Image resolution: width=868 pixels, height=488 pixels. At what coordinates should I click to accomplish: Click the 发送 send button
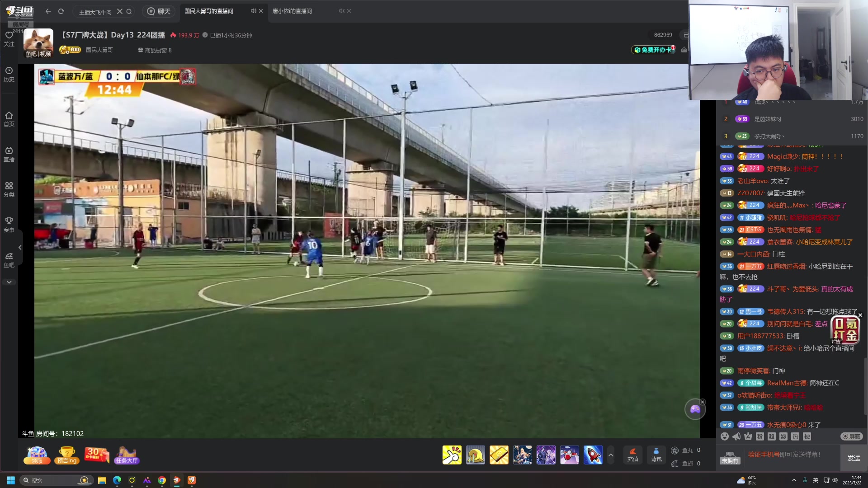854,458
